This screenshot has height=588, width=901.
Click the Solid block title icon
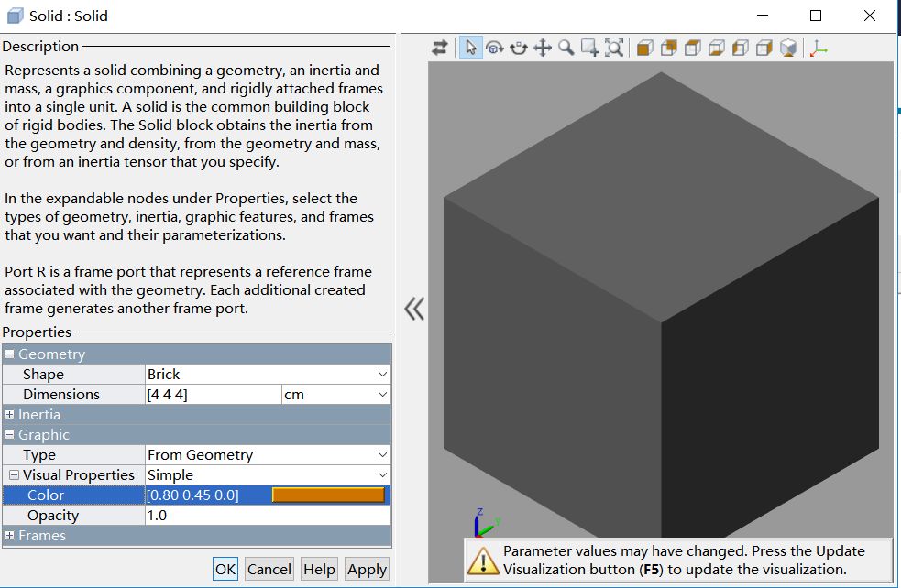15,16
